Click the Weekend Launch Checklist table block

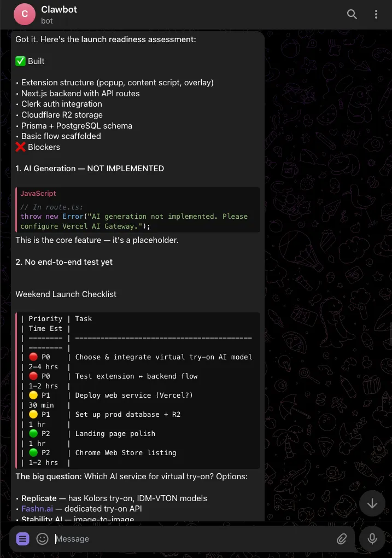click(138, 391)
